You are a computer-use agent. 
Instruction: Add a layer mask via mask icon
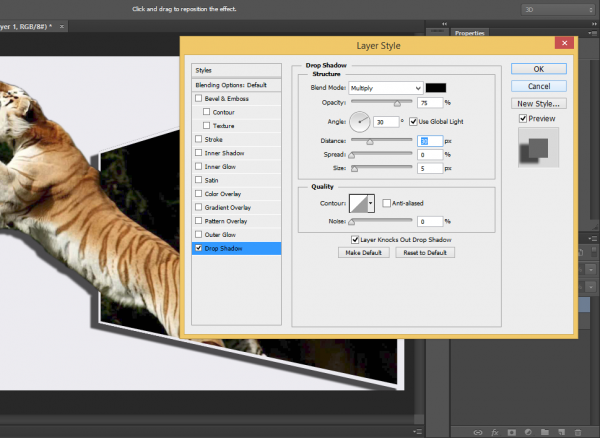click(x=512, y=431)
